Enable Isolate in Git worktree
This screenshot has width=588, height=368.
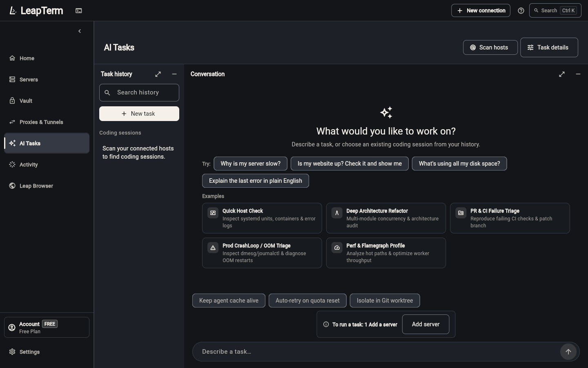point(385,301)
